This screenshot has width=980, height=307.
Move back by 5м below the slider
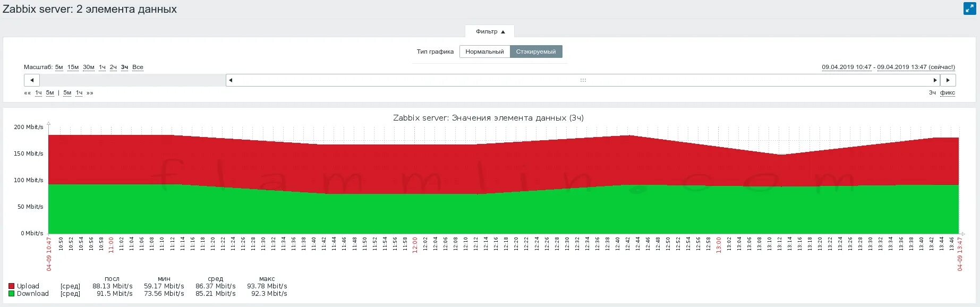[x=50, y=93]
